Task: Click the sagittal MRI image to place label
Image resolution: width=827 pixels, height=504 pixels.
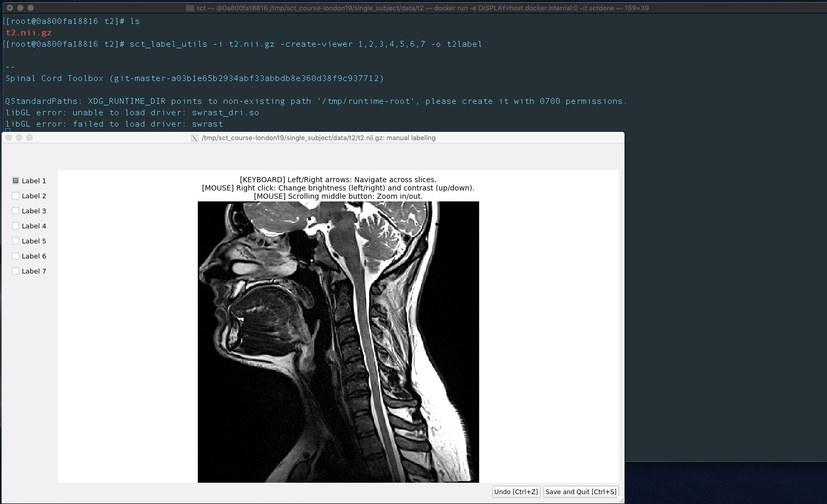Action: pyautogui.click(x=338, y=342)
